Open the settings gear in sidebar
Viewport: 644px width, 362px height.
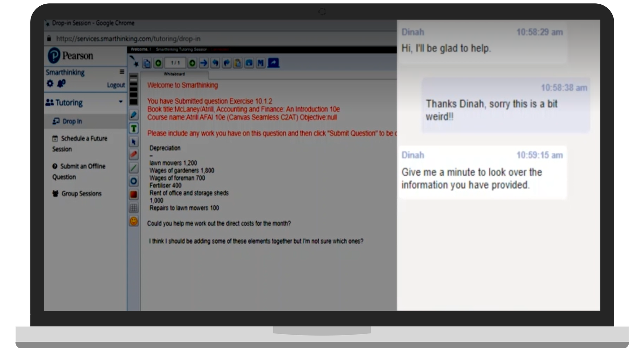(x=50, y=83)
